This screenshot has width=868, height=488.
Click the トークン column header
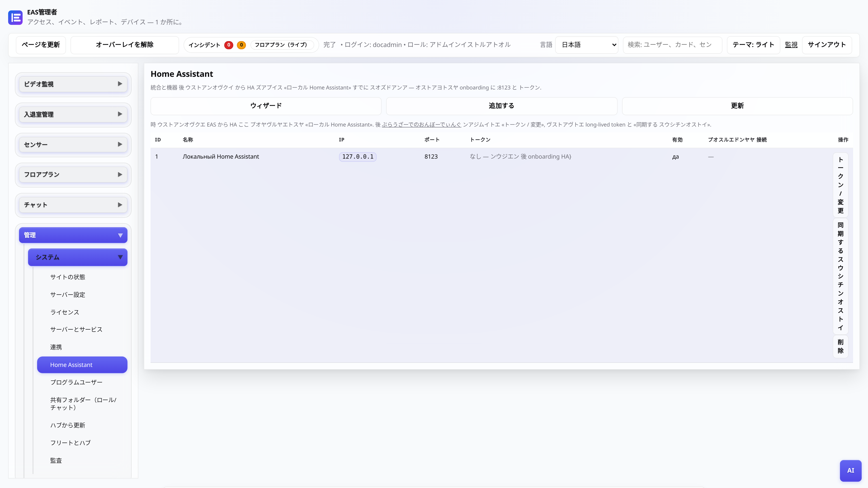tap(480, 140)
